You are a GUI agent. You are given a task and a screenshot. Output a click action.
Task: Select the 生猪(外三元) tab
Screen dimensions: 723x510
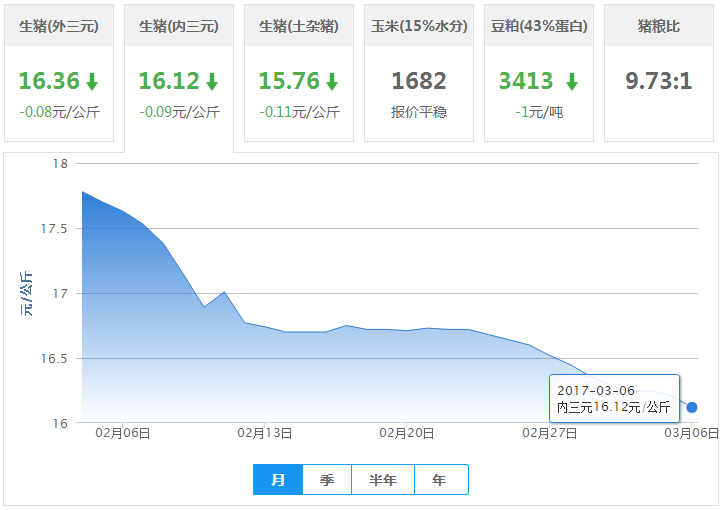coord(59,27)
